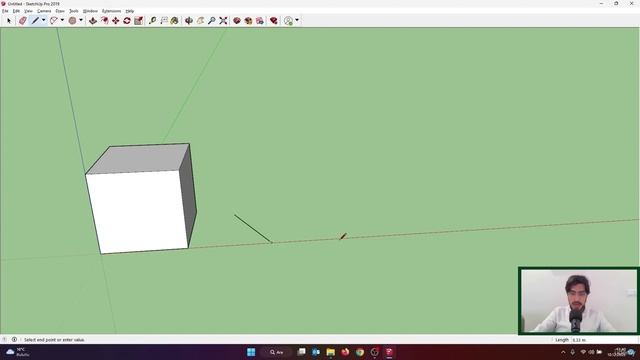Click the taskbar Search box
Image resolution: width=640 pixels, height=360 pixels.
point(277,352)
